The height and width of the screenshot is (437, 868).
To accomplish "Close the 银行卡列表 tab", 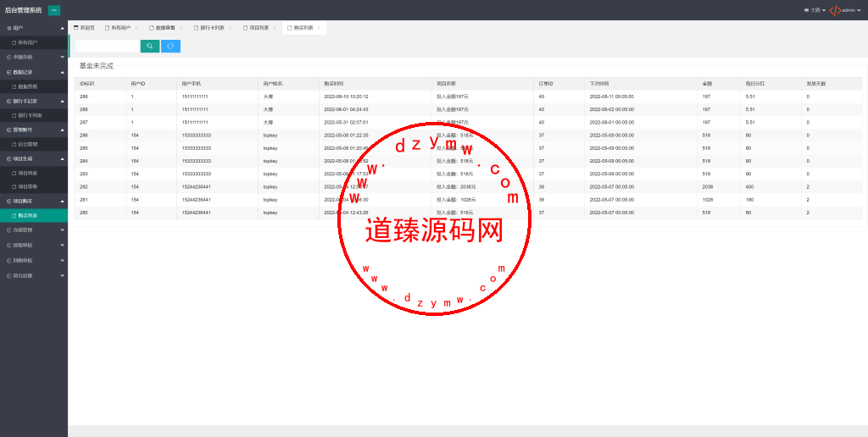I will (x=230, y=28).
